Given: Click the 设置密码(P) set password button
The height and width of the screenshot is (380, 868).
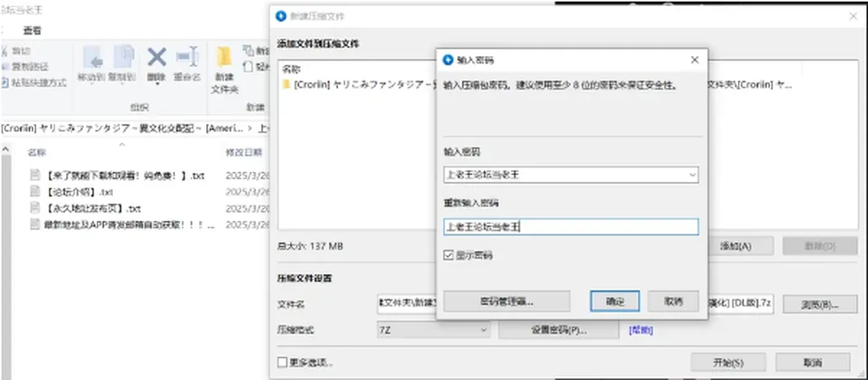Looking at the screenshot, I should click(x=559, y=330).
